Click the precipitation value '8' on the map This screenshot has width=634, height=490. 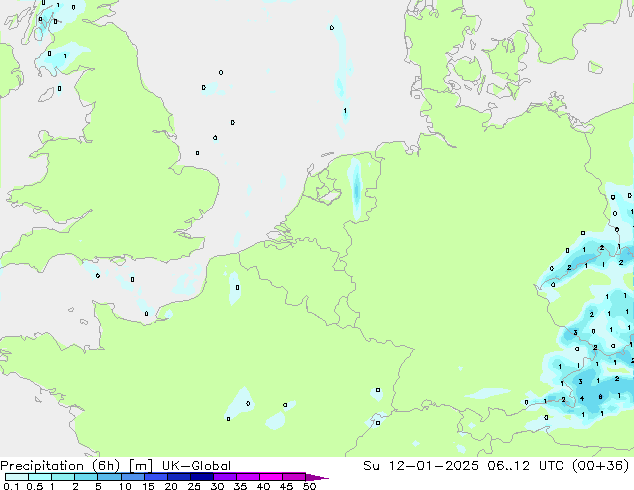click(600, 397)
